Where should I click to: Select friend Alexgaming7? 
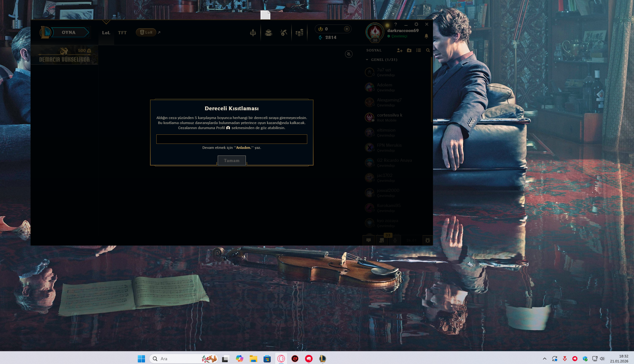[x=397, y=102]
